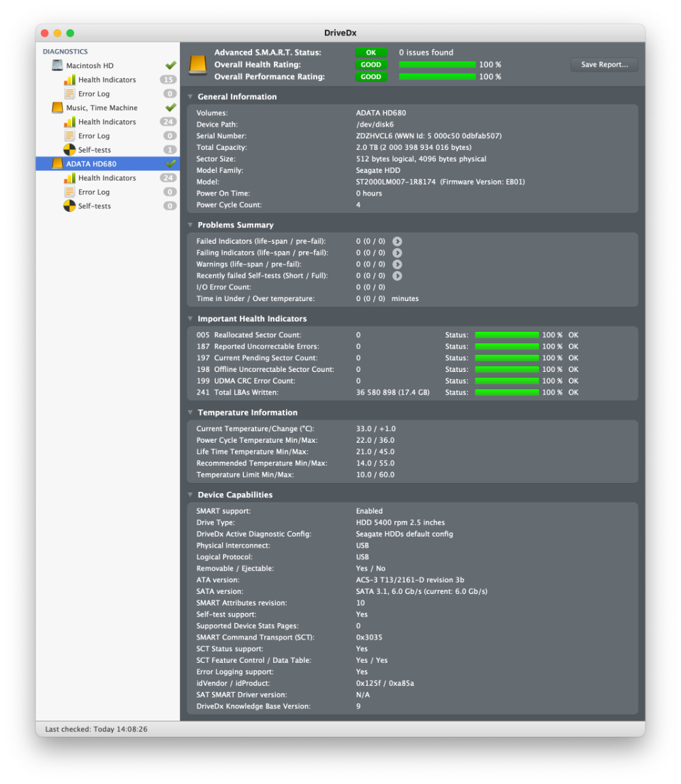This screenshot has height=784, width=681.
Task: Click GOOD badge for Overall Performance Rating
Action: pyautogui.click(x=371, y=76)
